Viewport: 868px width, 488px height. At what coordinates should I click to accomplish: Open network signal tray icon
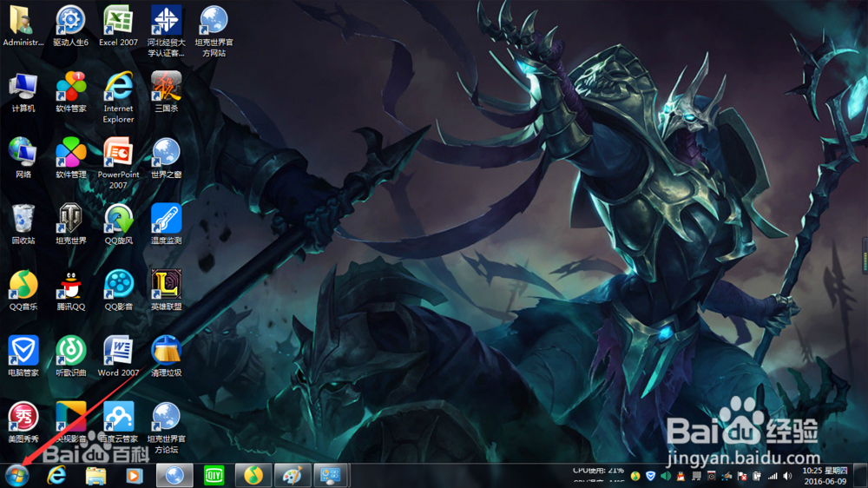pyautogui.click(x=773, y=476)
